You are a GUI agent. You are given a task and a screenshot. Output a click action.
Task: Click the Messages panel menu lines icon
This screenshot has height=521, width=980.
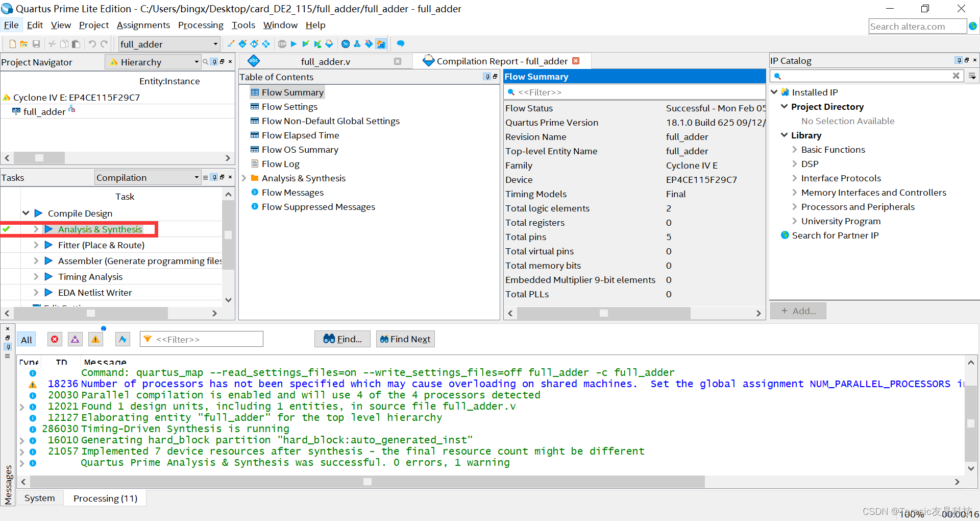pyautogui.click(x=7, y=356)
